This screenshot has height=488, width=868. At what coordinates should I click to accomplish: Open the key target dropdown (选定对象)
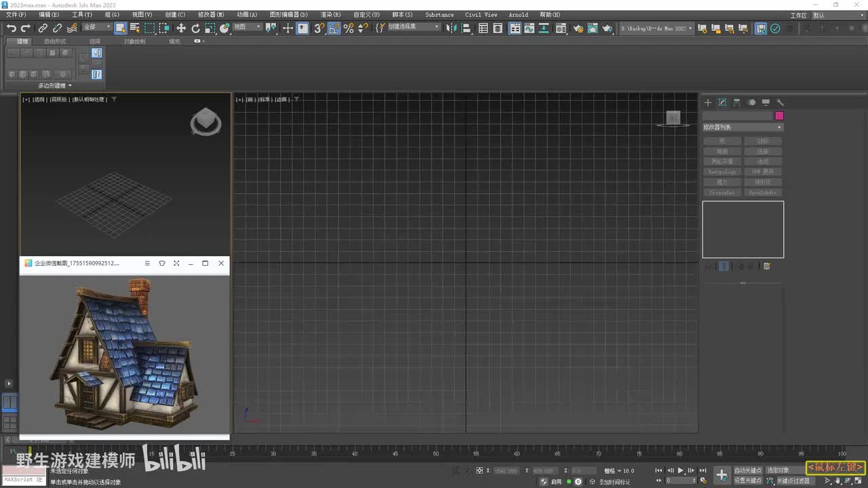pyautogui.click(x=785, y=470)
